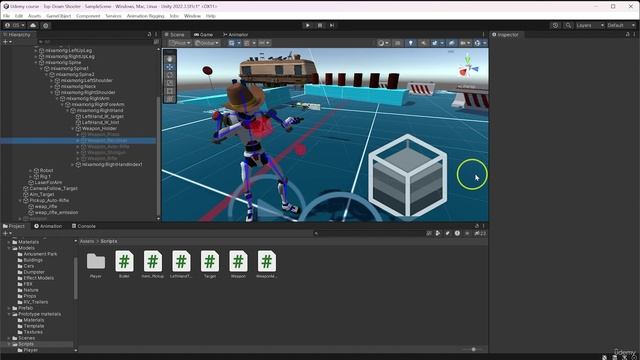Collapse the Weapon_Holder node
The height and width of the screenshot is (360, 640).
click(73, 129)
